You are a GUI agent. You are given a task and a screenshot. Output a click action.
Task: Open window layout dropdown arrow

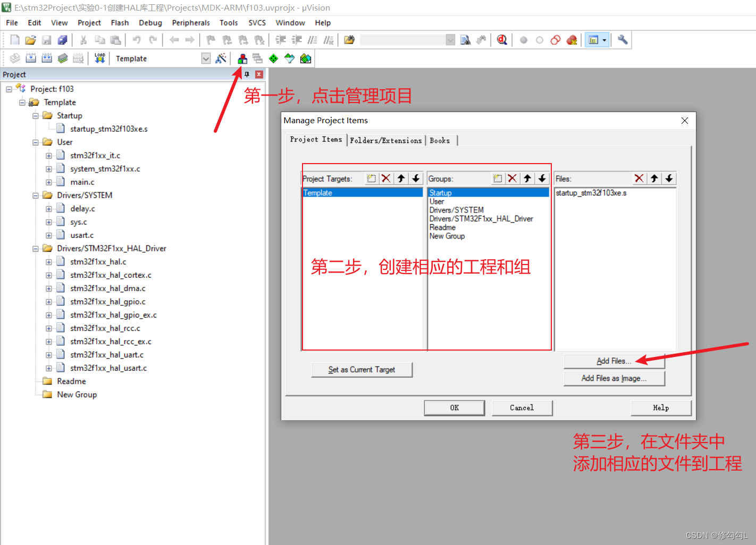604,40
